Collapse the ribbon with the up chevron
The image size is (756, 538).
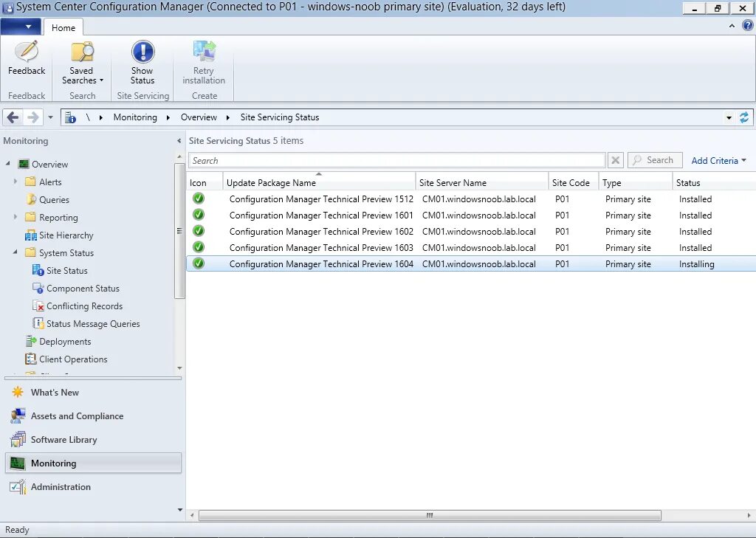coord(732,26)
